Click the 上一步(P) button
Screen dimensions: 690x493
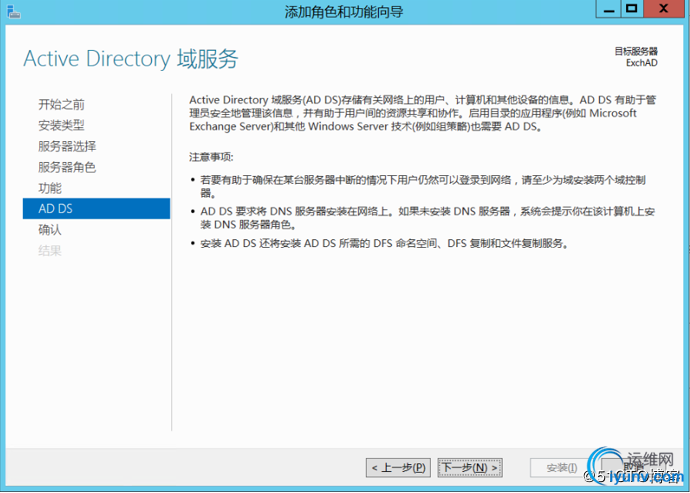point(398,467)
